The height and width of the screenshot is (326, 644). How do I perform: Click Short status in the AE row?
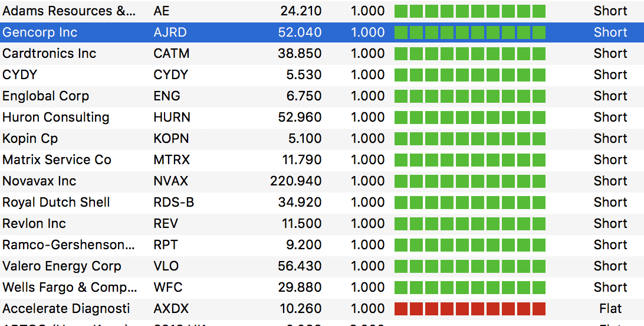pos(610,11)
